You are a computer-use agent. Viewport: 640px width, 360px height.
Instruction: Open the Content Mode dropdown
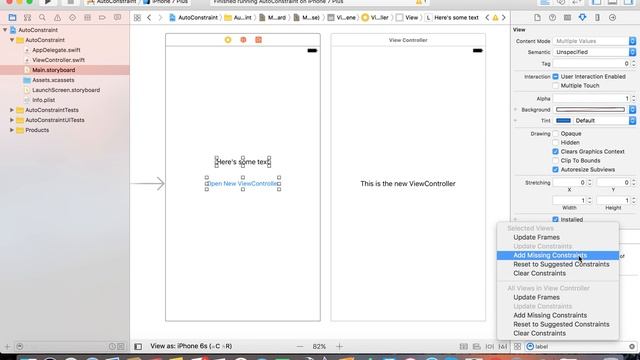(594, 41)
